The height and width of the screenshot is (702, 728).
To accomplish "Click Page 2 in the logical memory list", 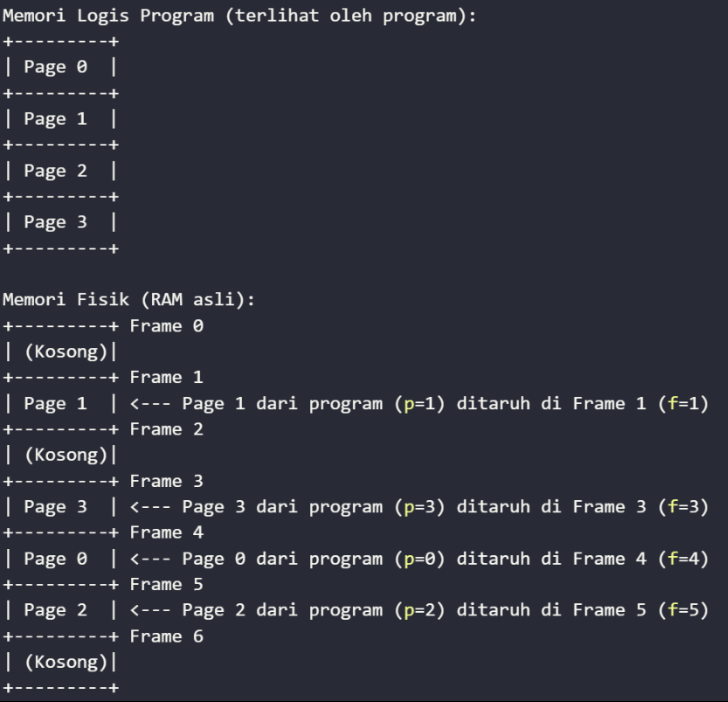I will [x=55, y=171].
